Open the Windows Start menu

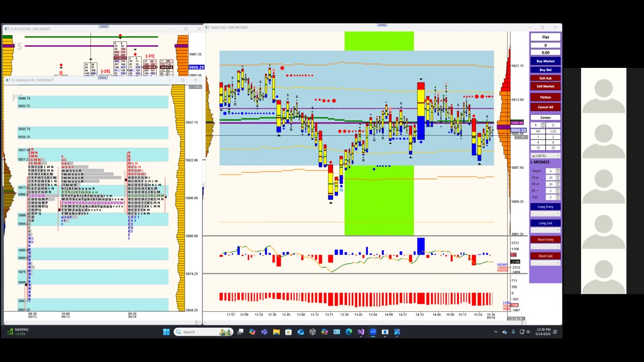[x=167, y=332]
